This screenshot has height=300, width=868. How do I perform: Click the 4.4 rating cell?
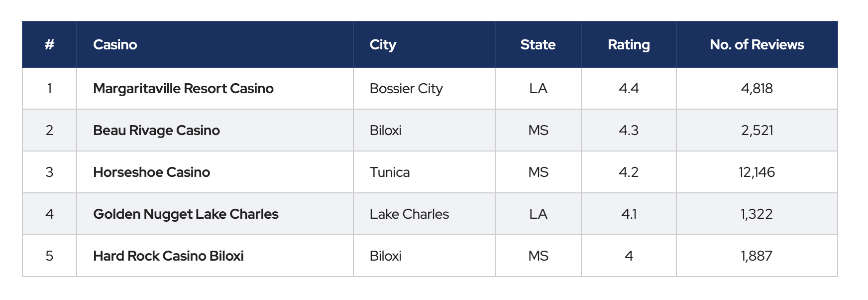(629, 89)
